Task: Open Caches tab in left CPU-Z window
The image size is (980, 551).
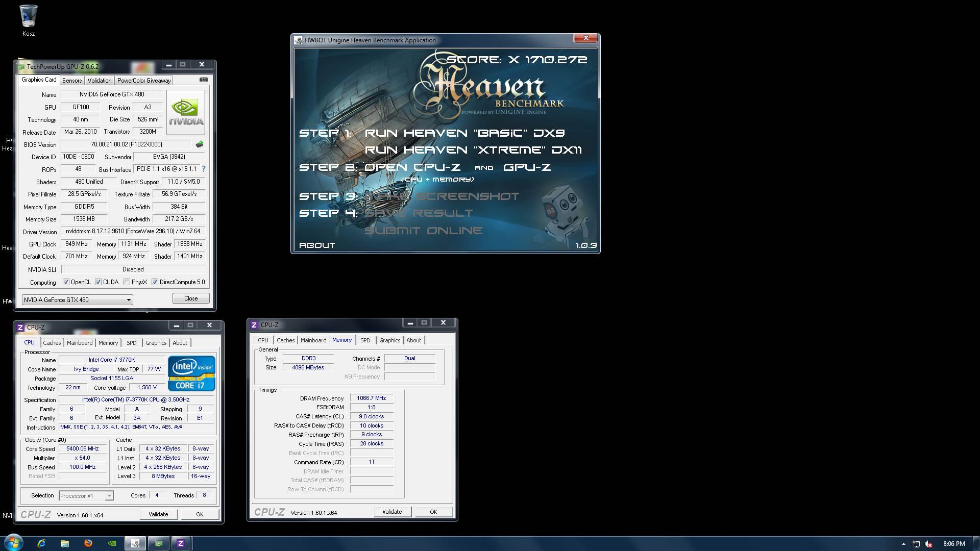Action: [52, 343]
